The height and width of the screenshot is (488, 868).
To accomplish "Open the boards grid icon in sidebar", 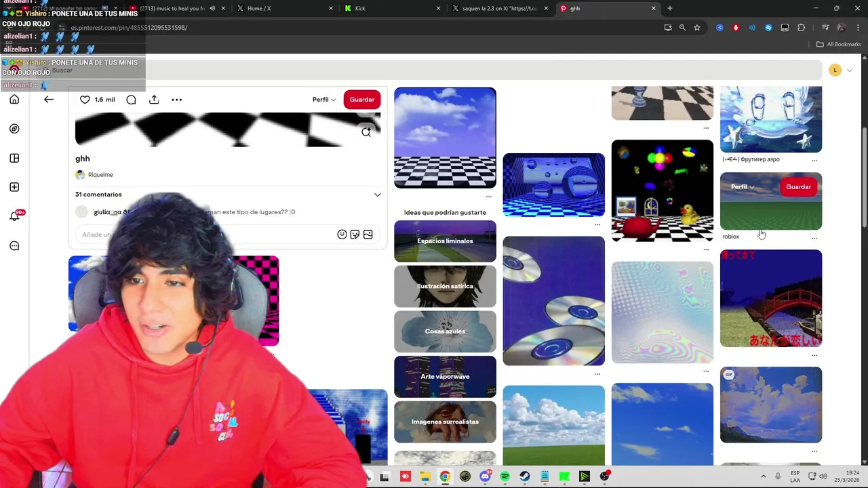I will [14, 158].
